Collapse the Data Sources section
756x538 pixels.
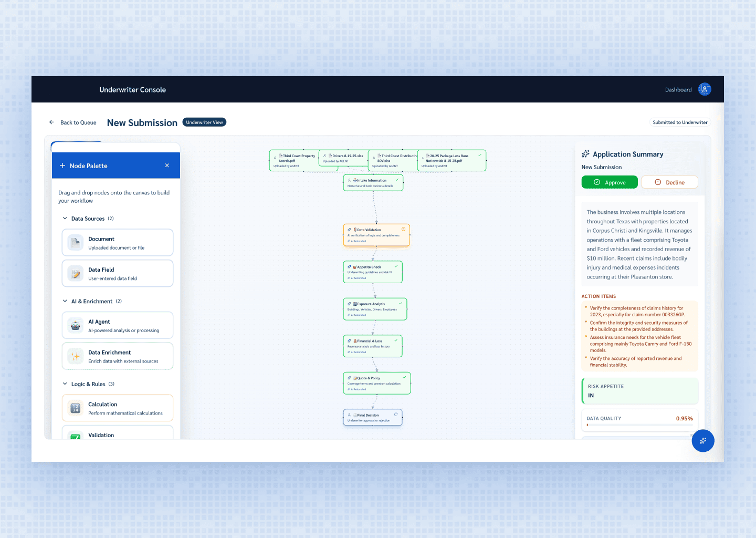tap(65, 219)
